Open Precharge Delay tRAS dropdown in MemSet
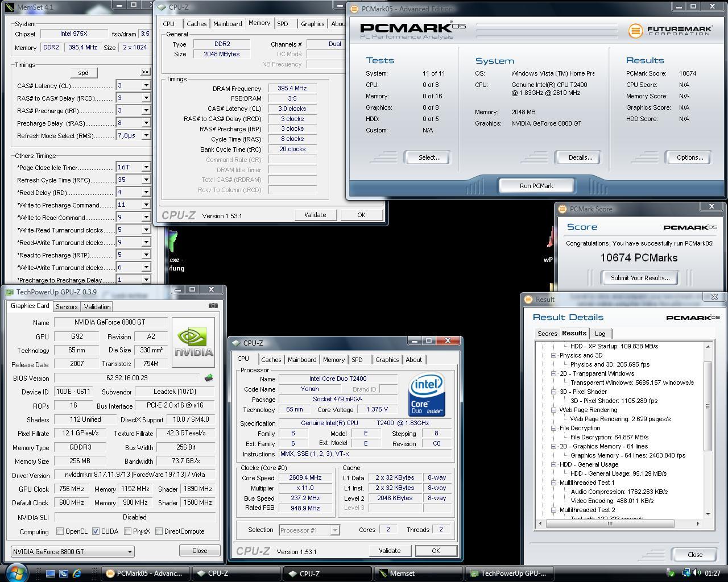 pyautogui.click(x=146, y=123)
